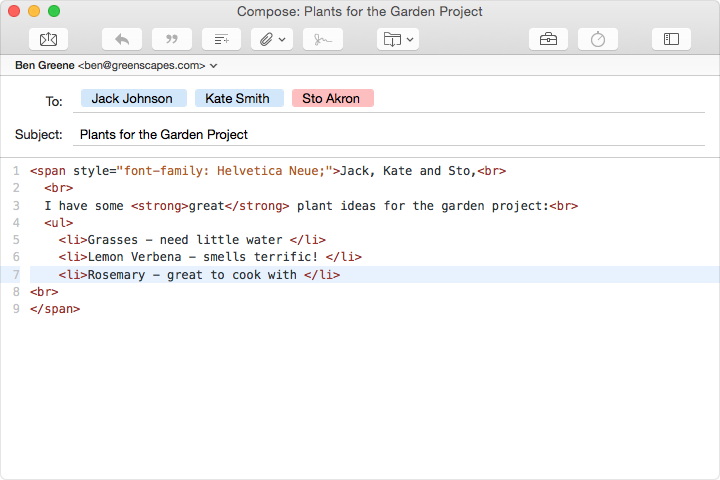This screenshot has height=480, width=720.
Task: Toggle the sidebar panel icon
Action: 671,39
